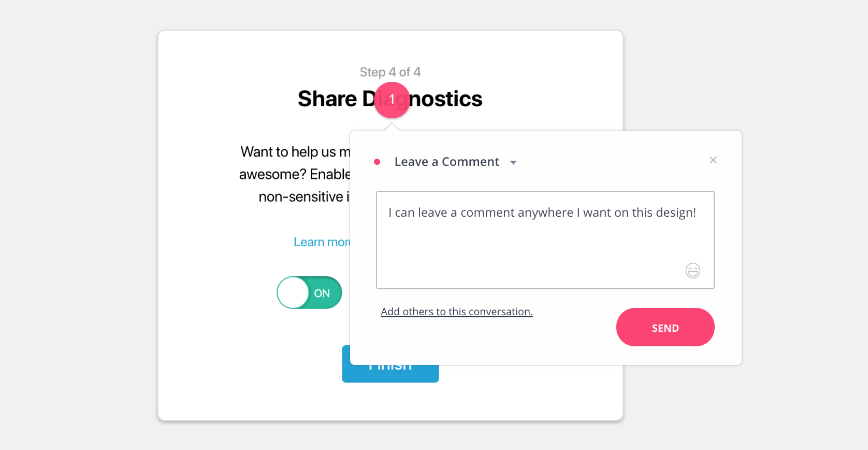Open the Leave a Comment type selector

(447, 162)
